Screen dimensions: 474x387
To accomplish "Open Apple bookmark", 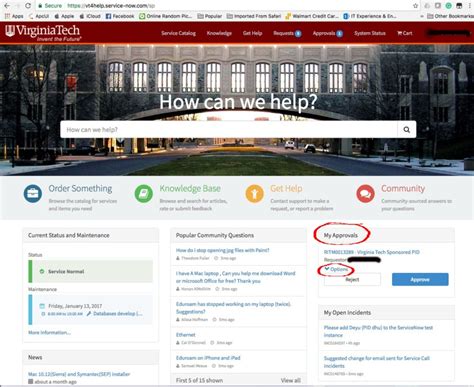I will 64,16.
